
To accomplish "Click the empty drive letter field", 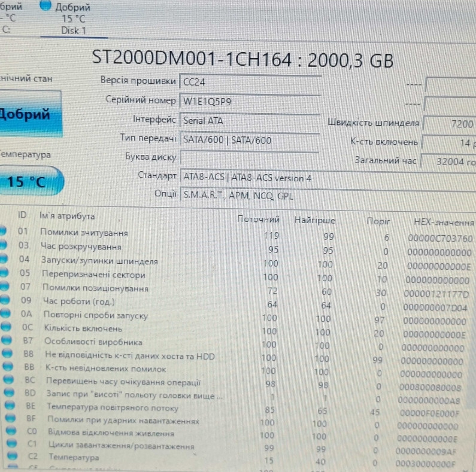I will coord(249,159).
